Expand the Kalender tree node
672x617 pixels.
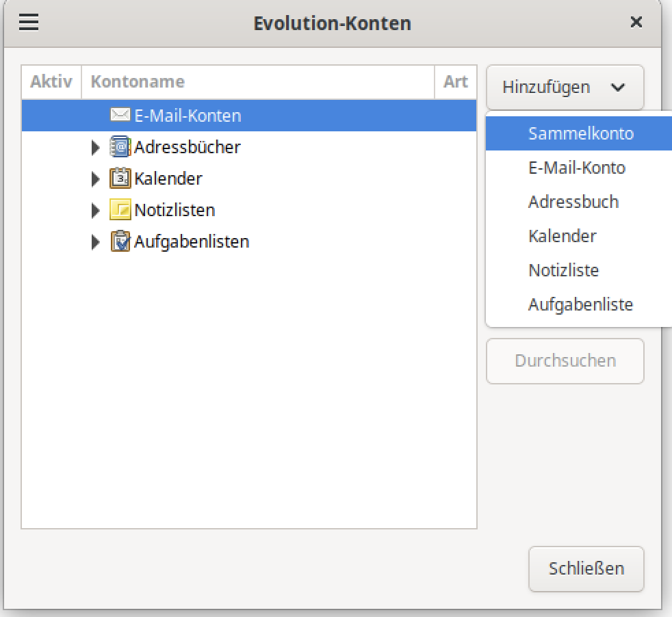(96, 179)
